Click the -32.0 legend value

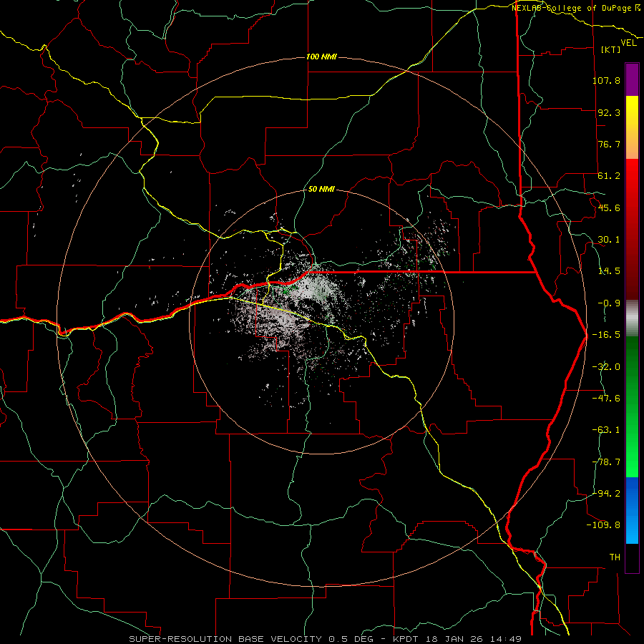point(606,367)
